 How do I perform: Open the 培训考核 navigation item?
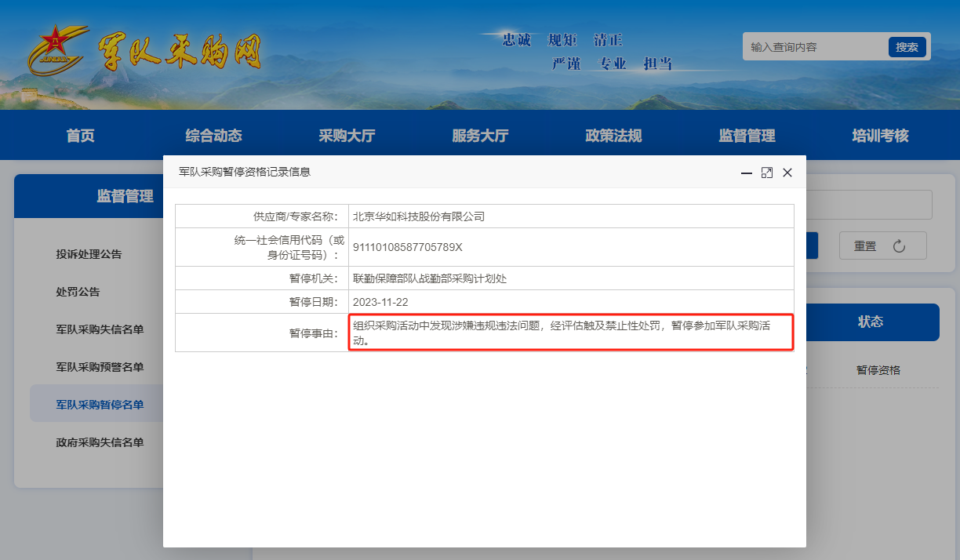point(880,136)
